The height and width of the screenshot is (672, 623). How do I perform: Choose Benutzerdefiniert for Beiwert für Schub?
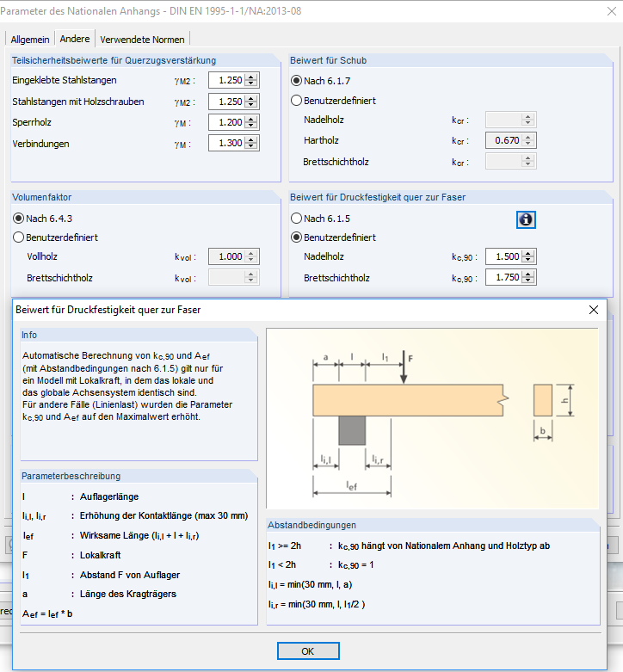coord(297,101)
